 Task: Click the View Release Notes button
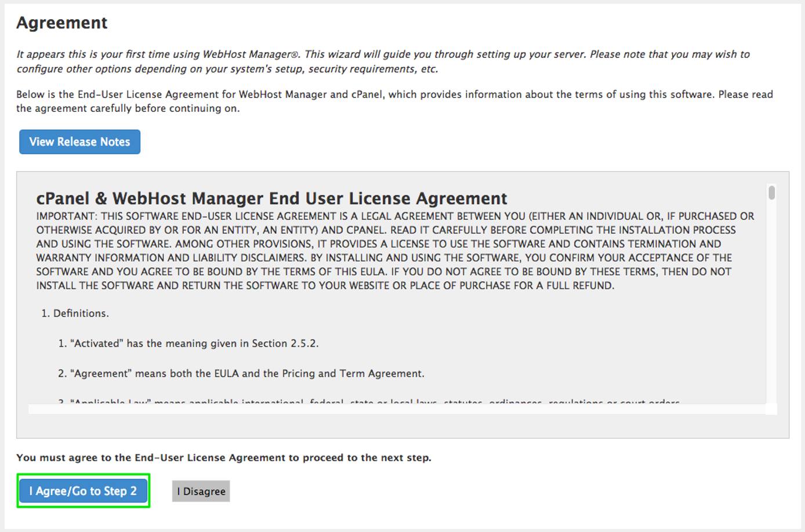[x=79, y=141]
